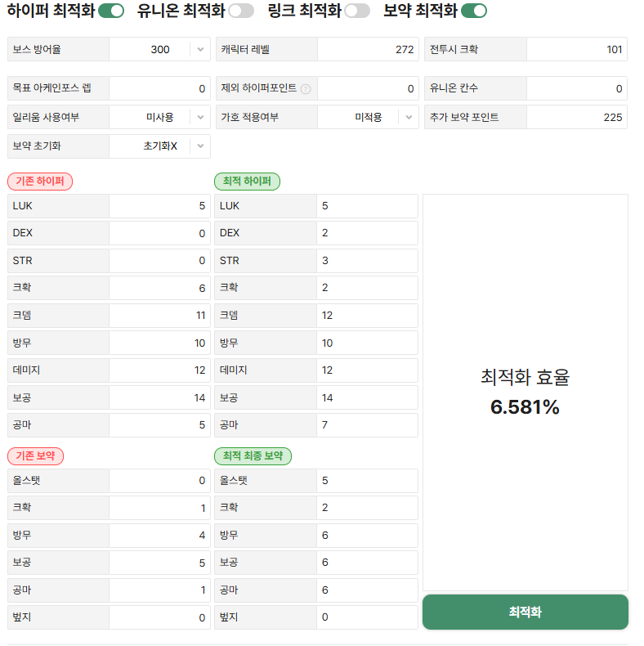644x646 pixels.
Task: Click the 목표 아케인포스 렙 input
Action: click(159, 88)
